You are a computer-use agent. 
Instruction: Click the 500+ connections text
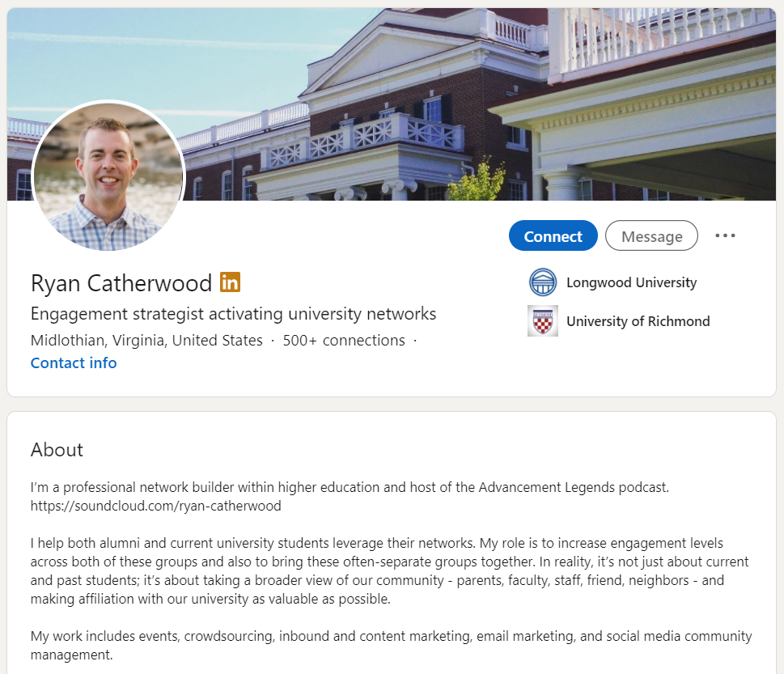(344, 340)
